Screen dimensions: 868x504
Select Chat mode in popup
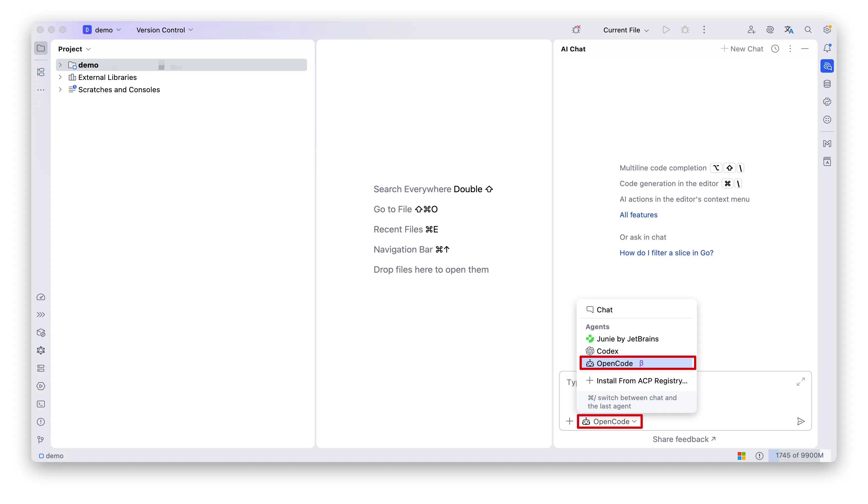tap(636, 310)
